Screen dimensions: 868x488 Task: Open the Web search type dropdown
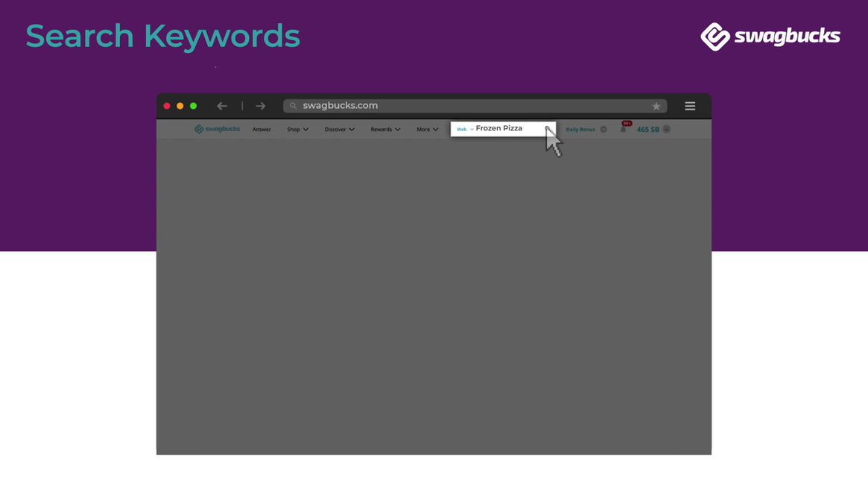464,130
